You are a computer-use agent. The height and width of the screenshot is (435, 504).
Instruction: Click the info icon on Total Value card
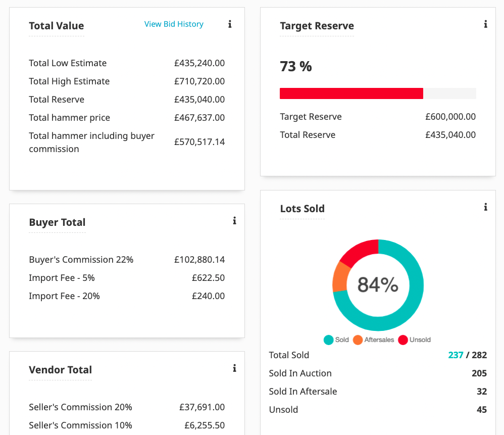pos(230,24)
